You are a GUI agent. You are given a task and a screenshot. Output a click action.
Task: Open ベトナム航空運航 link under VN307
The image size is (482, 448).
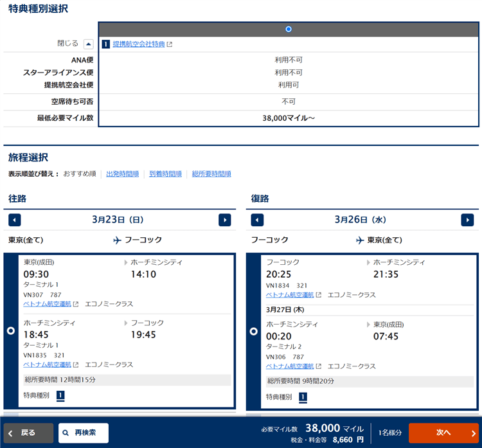pyautogui.click(x=47, y=304)
